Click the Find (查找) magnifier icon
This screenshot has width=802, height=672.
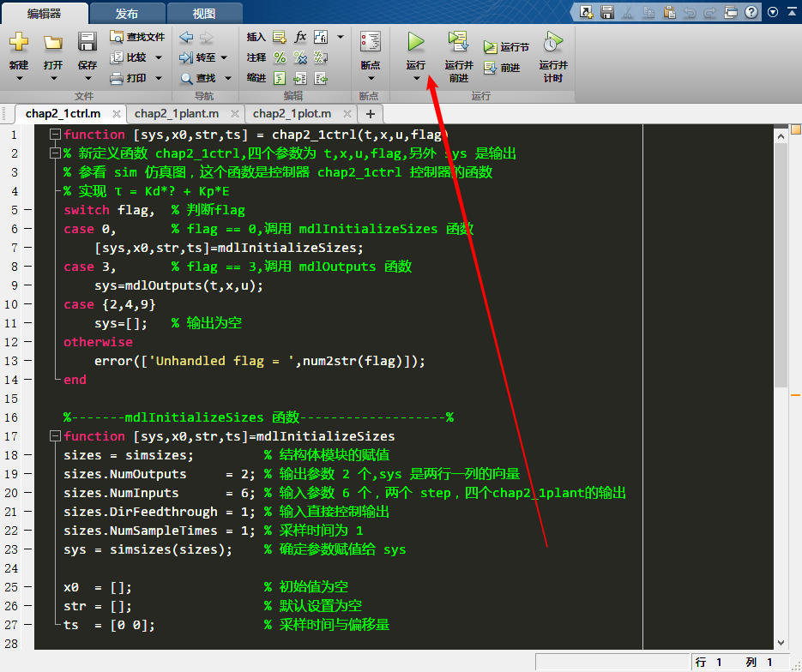pyautogui.click(x=186, y=78)
